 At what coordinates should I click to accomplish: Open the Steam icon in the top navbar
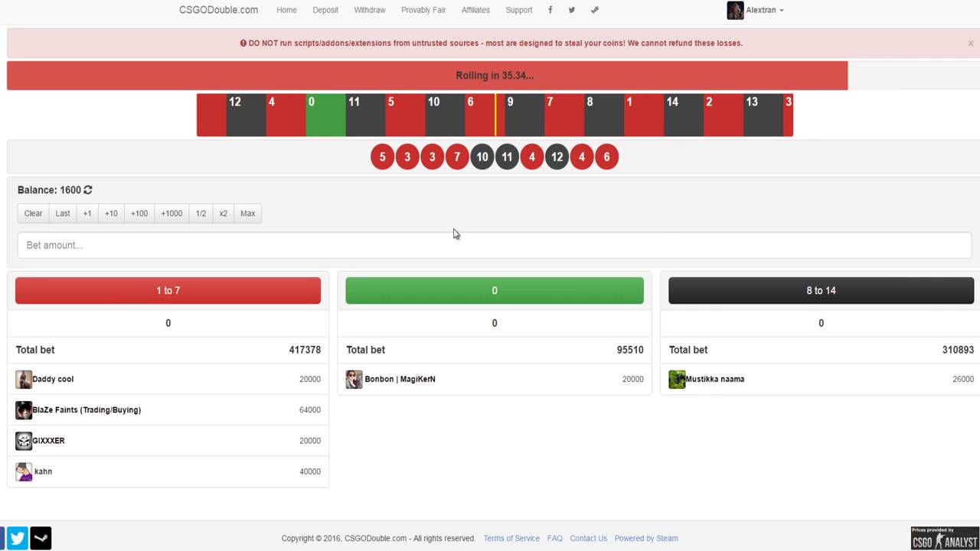(x=594, y=10)
